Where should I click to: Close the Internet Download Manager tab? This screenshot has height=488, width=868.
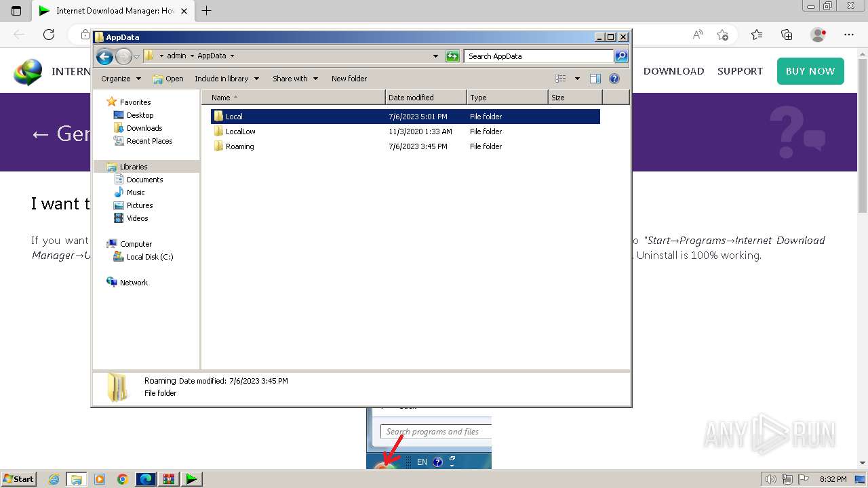184,11
